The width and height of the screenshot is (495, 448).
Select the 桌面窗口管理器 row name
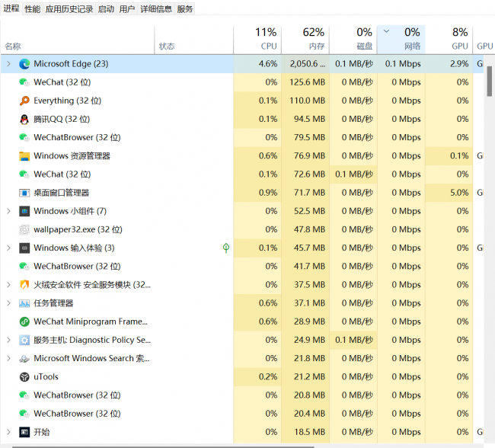pos(62,193)
